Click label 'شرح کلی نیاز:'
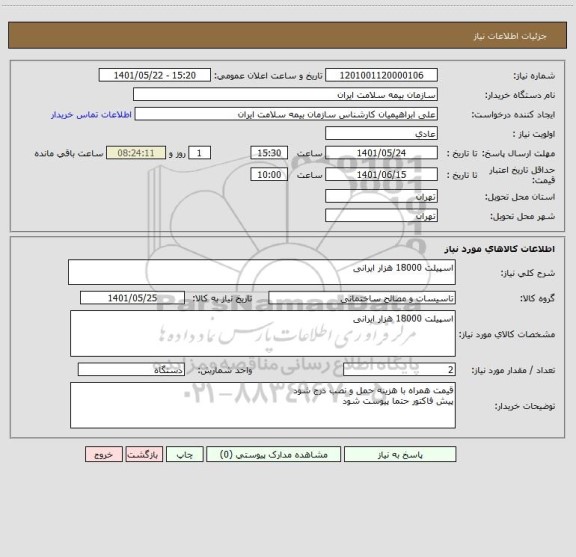 pyautogui.click(x=528, y=273)
